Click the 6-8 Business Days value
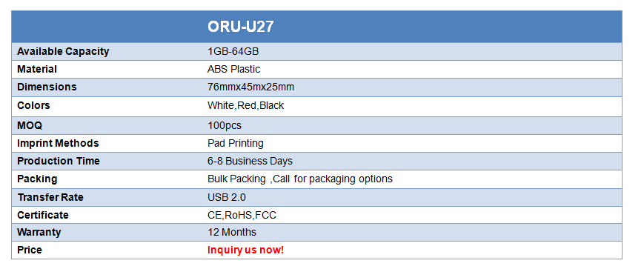Image resolution: width=644 pixels, height=269 pixels. 250,161
